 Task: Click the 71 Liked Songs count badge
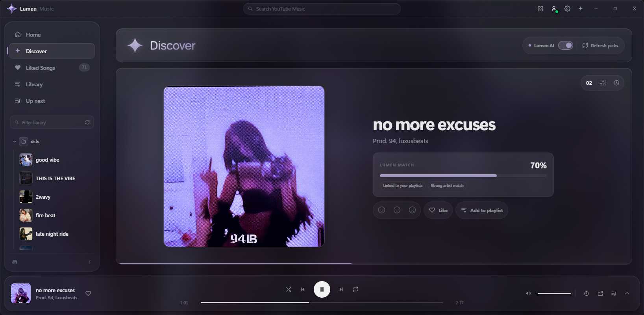pos(84,67)
